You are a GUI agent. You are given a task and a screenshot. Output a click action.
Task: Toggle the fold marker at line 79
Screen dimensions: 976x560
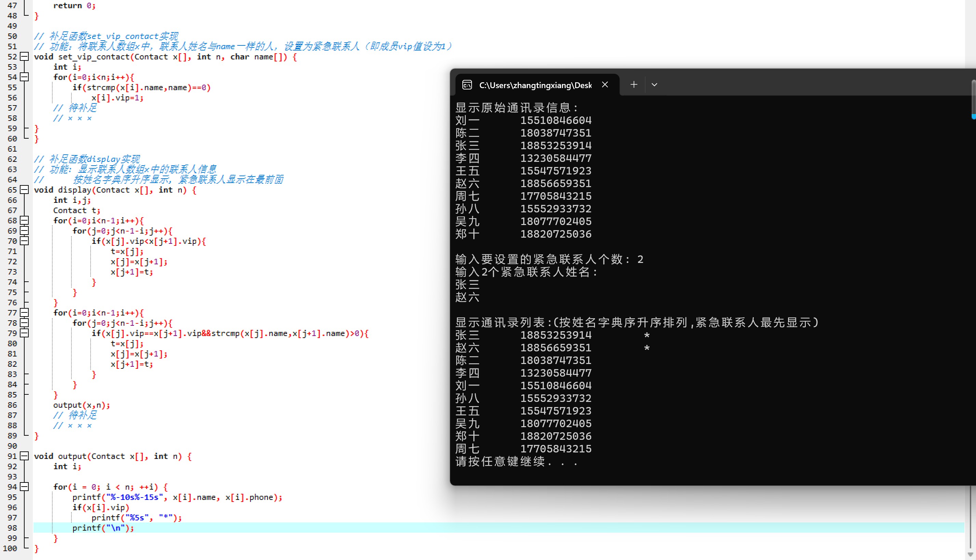click(24, 333)
